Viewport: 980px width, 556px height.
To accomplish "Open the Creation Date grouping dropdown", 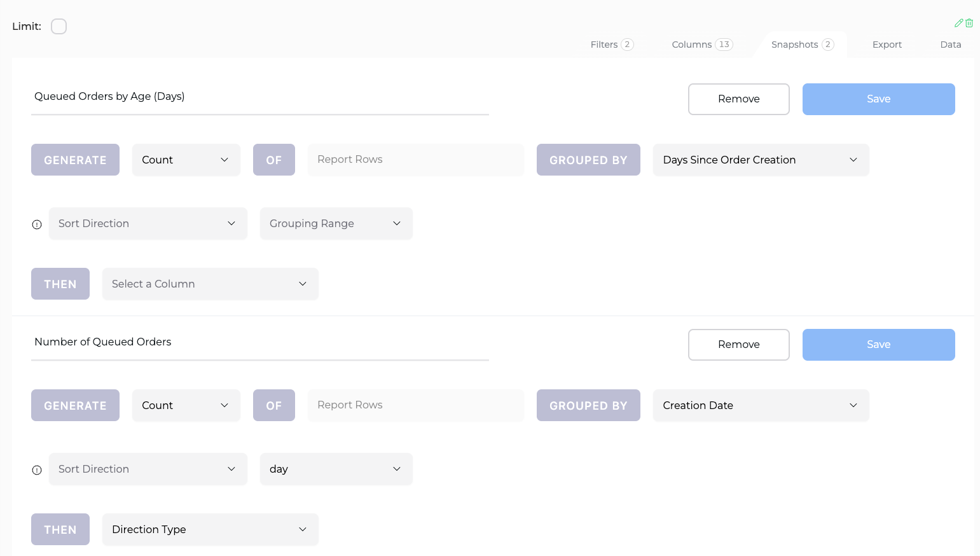I will pos(761,405).
